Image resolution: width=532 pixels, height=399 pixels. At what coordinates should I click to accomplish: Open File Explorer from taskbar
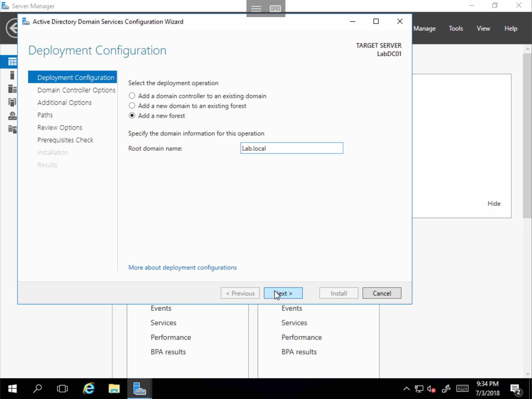[114, 389]
